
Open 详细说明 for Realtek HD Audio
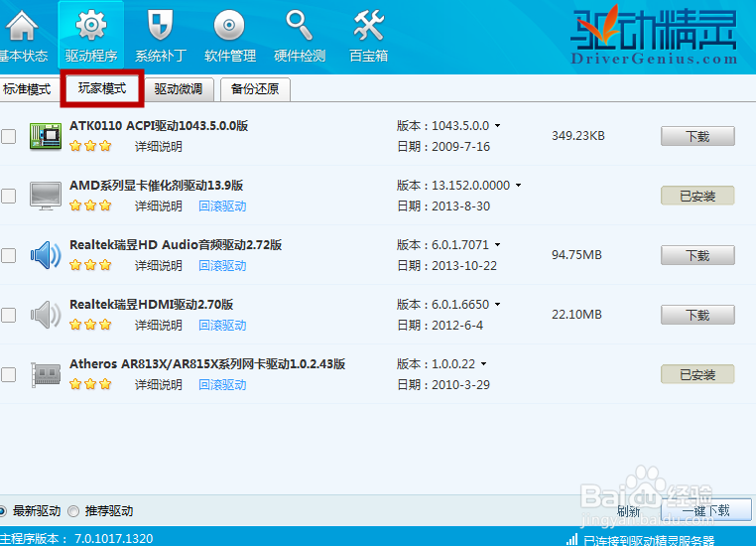click(159, 265)
